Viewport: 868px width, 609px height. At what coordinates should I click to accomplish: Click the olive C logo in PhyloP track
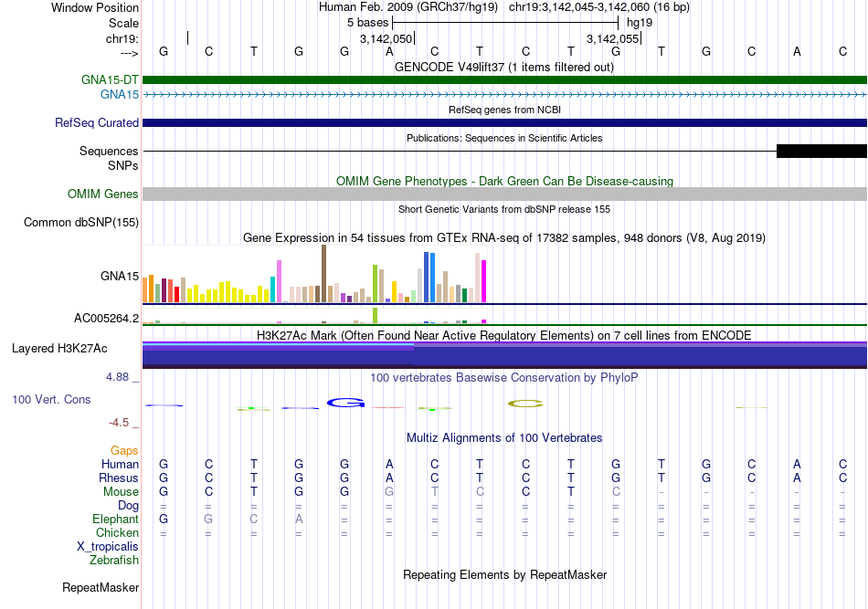tap(525, 404)
